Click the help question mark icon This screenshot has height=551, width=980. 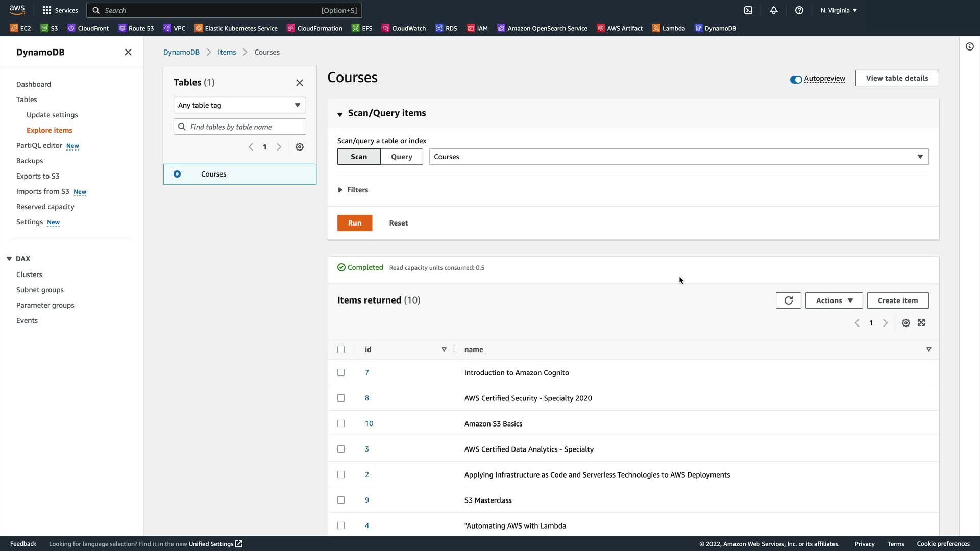799,10
